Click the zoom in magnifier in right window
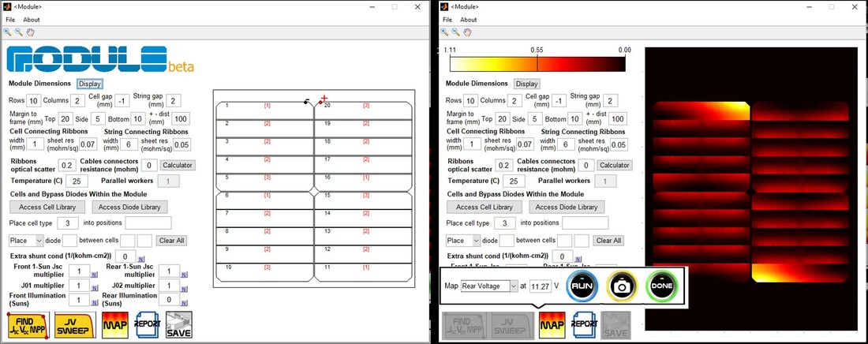Screen dimensions: 868x344 pyautogui.click(x=445, y=32)
